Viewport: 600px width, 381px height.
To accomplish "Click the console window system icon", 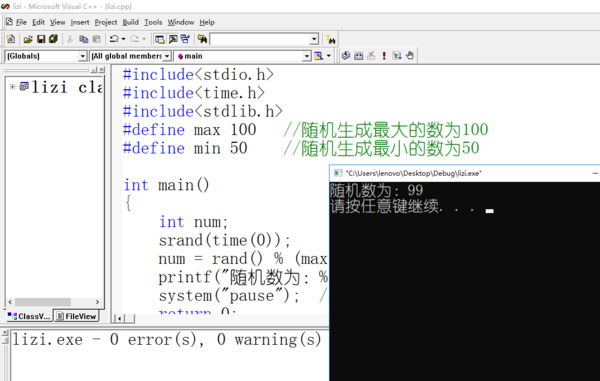I will tap(338, 173).
